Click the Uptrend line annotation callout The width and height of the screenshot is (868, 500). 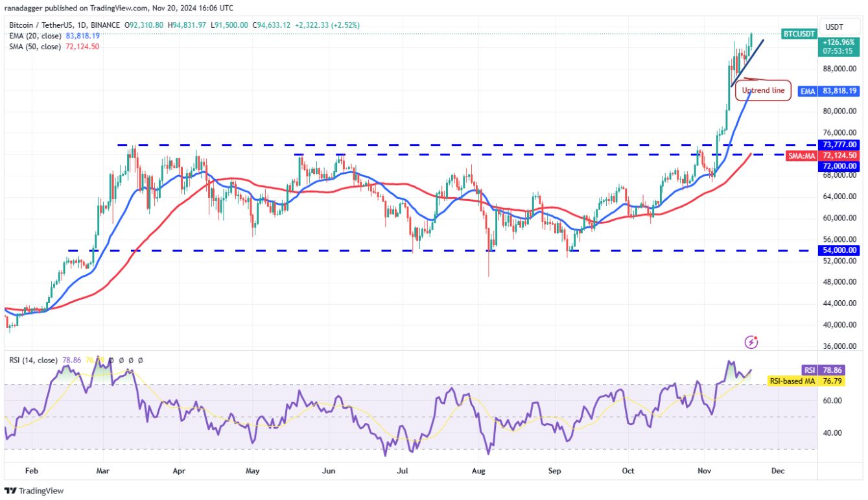pos(763,90)
